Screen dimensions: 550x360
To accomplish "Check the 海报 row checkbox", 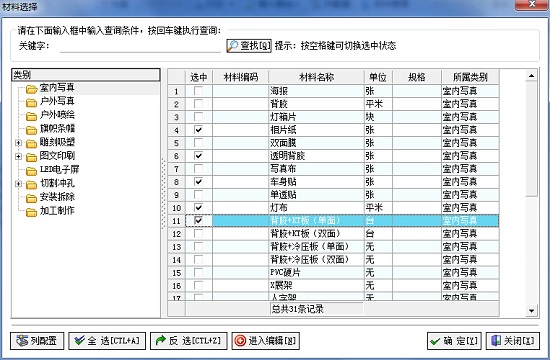I will click(x=198, y=91).
